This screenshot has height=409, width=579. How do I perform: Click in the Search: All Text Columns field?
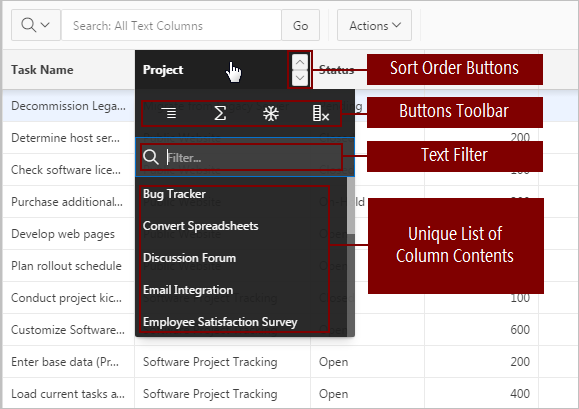pos(171,25)
